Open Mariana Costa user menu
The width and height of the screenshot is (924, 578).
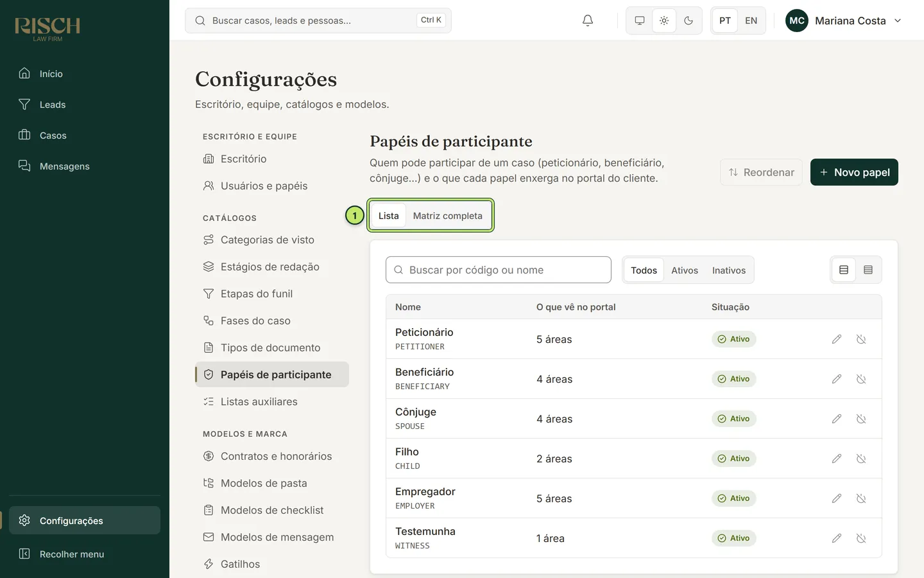pos(843,21)
